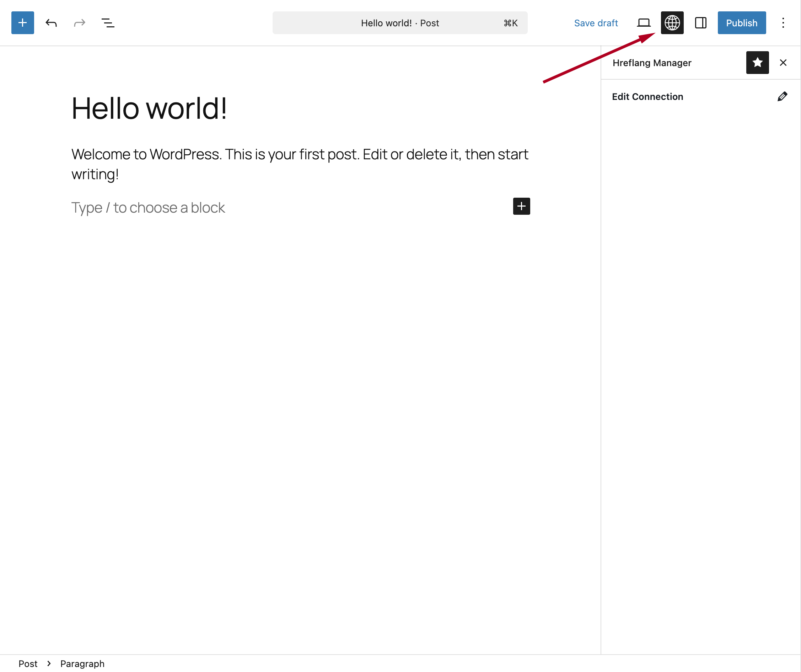
Task: Open the editor options three-dot menu
Action: coord(783,23)
